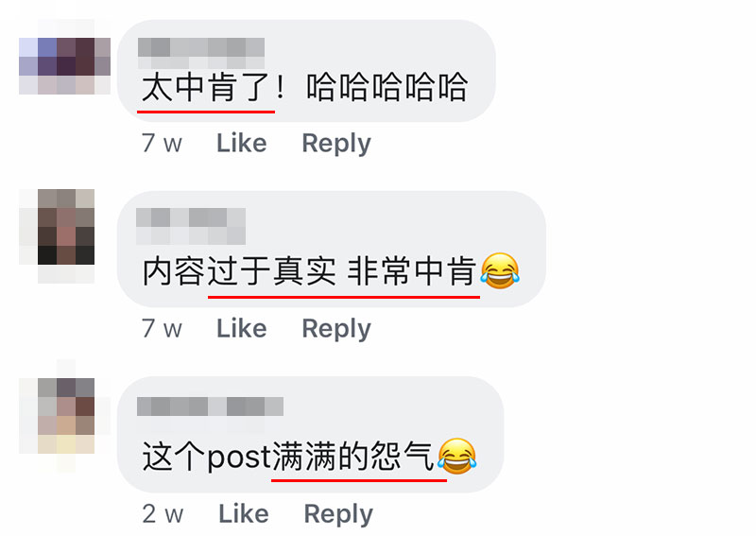Reply to the 内容过于真实 comment
This screenshot has height=536, width=756.
click(x=336, y=330)
